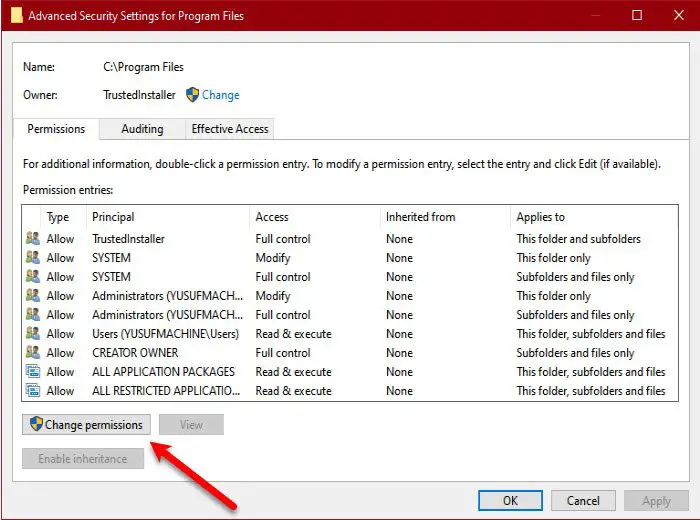
Task: Select the CREATOR OWNER entry
Action: pos(135,353)
